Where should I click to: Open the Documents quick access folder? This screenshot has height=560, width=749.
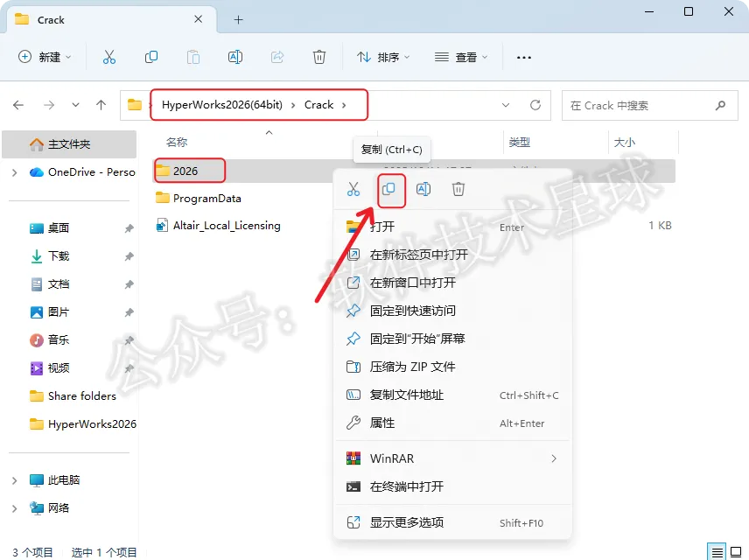click(x=59, y=284)
